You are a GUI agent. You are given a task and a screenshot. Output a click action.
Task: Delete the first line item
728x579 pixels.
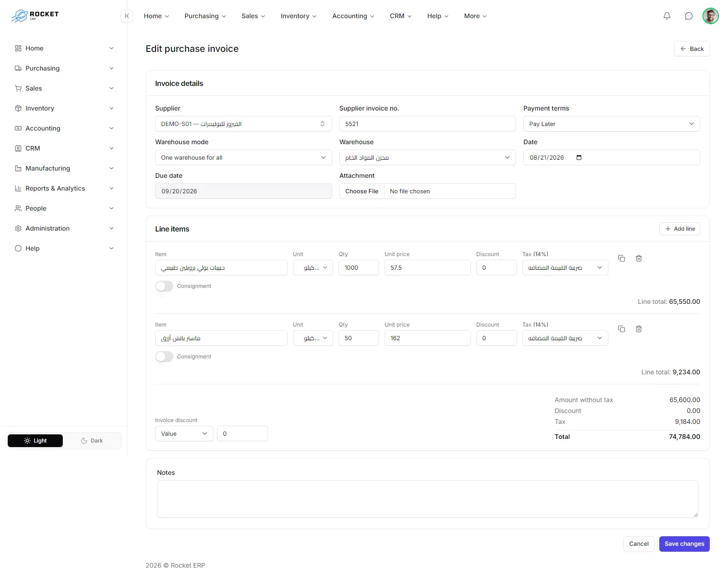tap(639, 258)
